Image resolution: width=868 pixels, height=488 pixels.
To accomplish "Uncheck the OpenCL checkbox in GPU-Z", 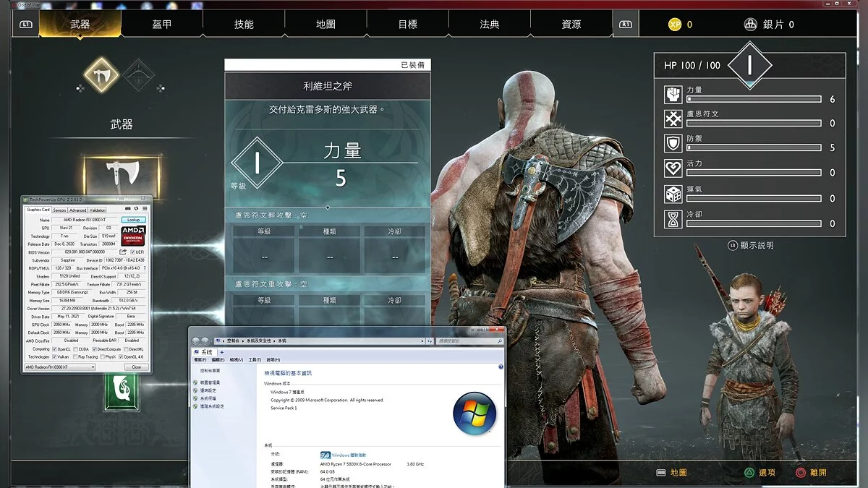I will point(54,350).
